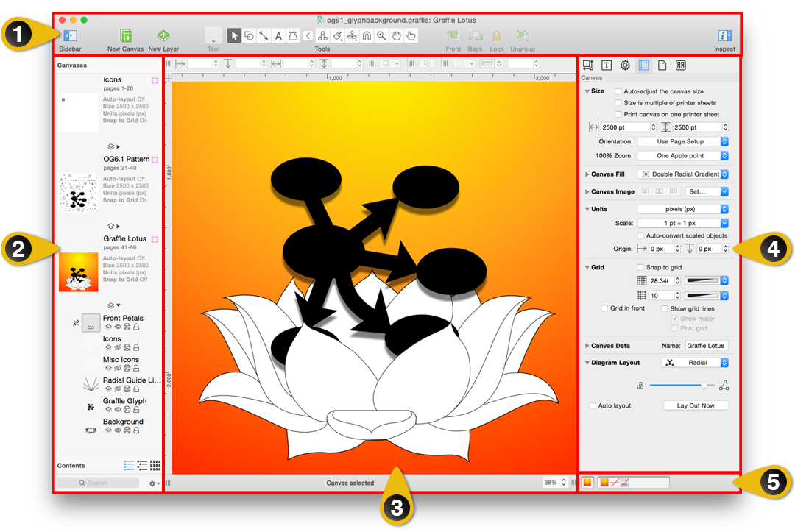Open the Scale dropdown

pos(683,223)
